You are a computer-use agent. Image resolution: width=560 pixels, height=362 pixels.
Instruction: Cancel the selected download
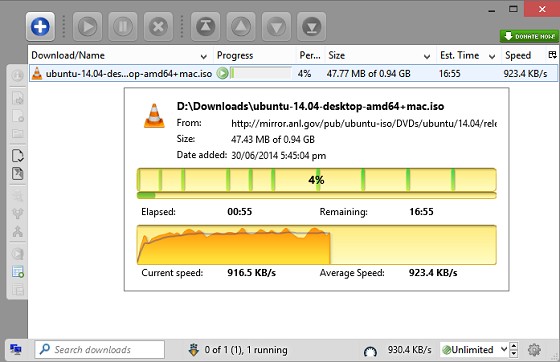click(158, 26)
